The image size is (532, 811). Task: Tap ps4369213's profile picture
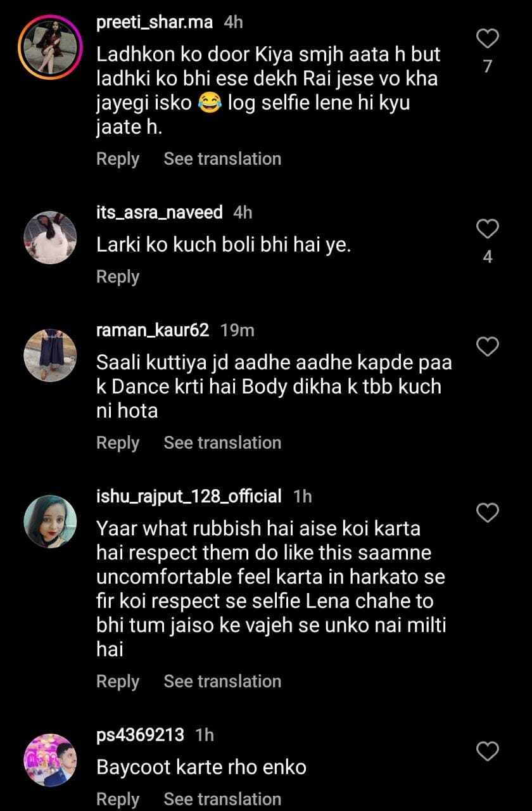(x=50, y=760)
